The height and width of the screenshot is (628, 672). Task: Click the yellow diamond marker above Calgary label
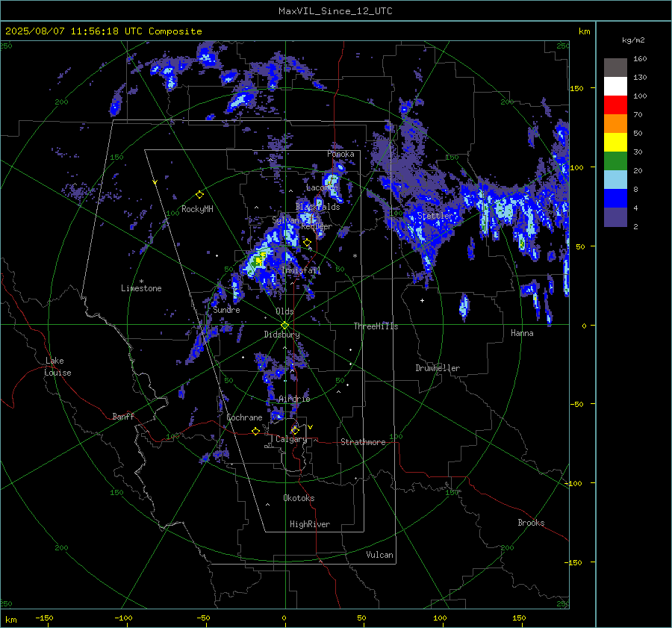point(295,430)
